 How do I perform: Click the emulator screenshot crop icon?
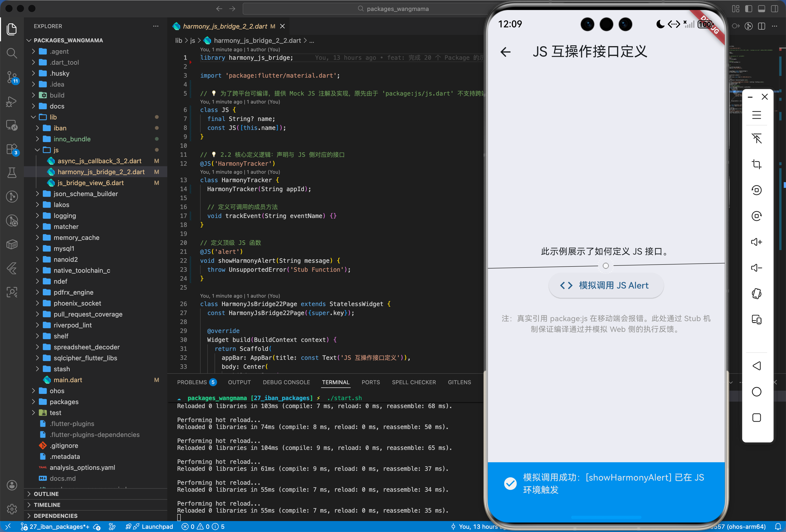tap(756, 164)
